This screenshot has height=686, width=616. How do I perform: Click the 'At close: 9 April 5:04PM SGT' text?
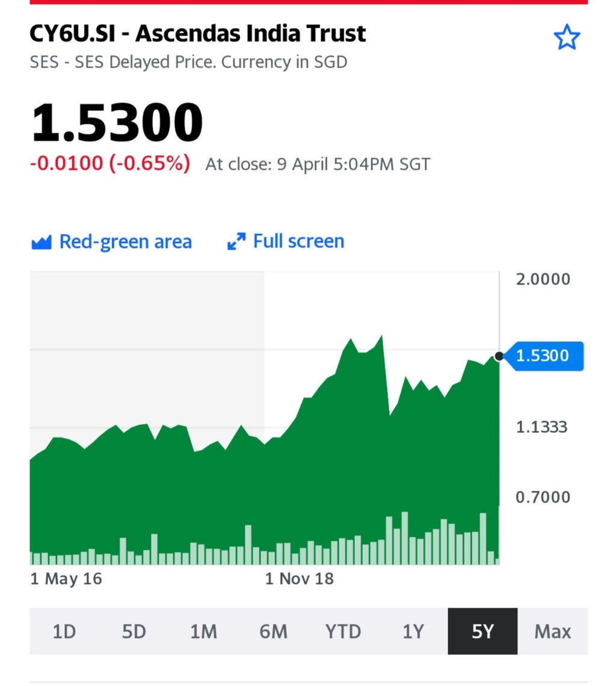pyautogui.click(x=318, y=164)
